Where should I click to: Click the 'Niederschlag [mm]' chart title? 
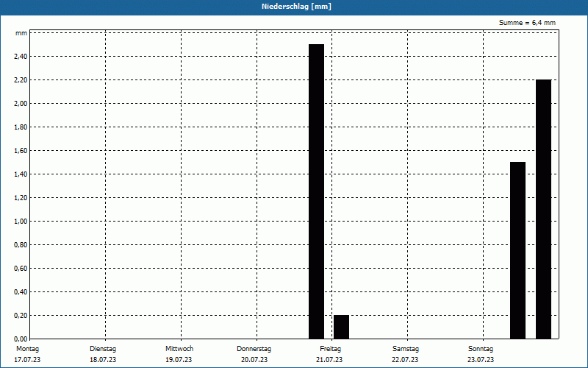(296, 7)
